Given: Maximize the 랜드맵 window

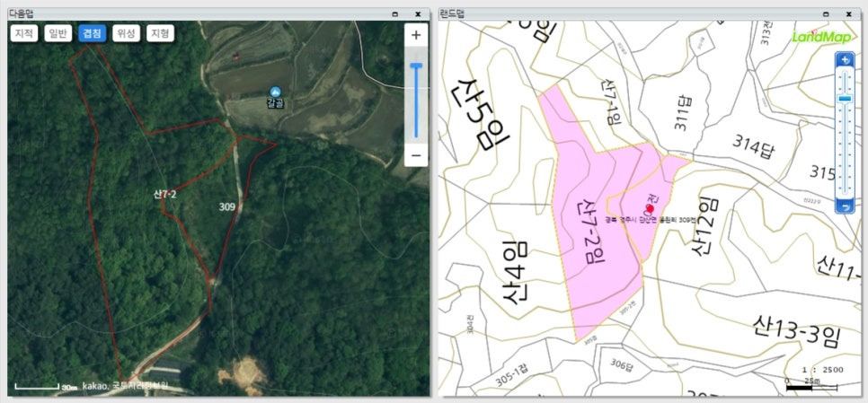Looking at the screenshot, I should (826, 13).
